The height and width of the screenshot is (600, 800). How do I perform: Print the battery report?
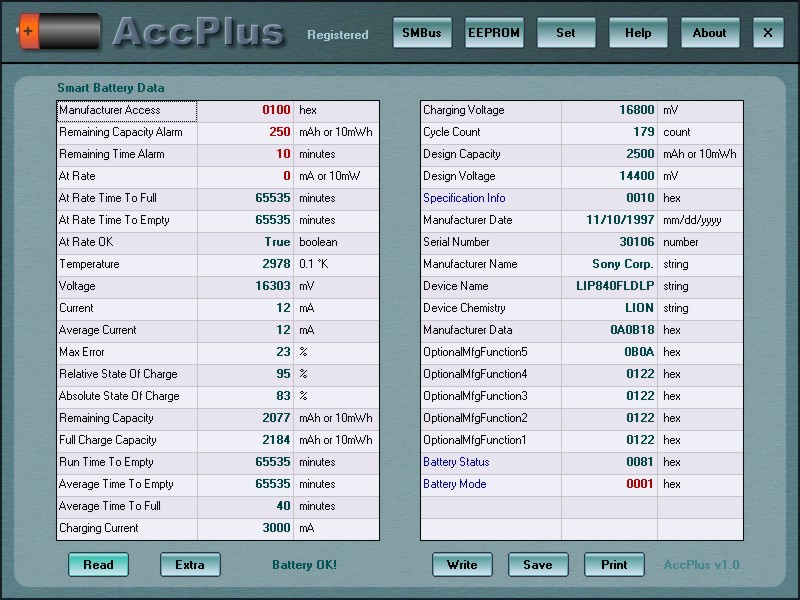[x=614, y=565]
